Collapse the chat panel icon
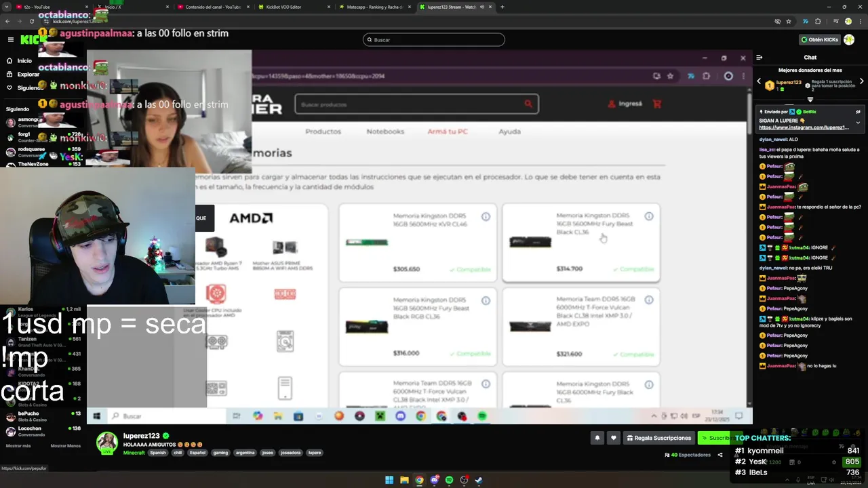This screenshot has height=488, width=868. [x=759, y=58]
